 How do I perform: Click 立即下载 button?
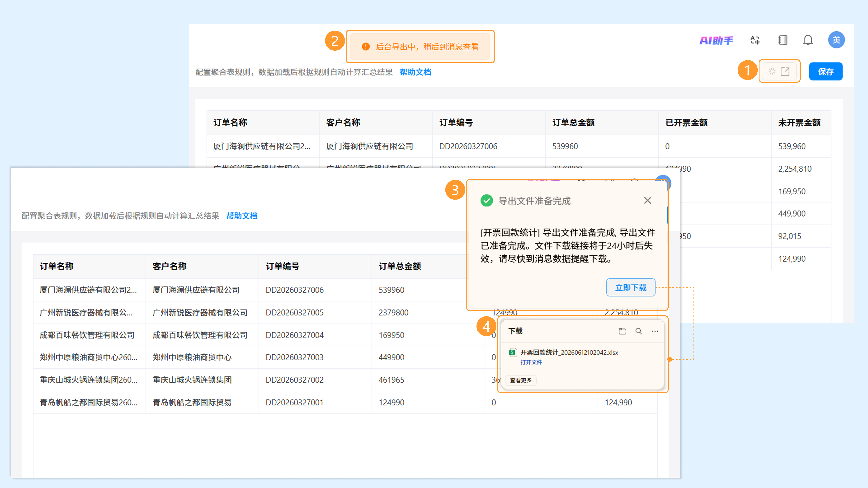(x=631, y=288)
